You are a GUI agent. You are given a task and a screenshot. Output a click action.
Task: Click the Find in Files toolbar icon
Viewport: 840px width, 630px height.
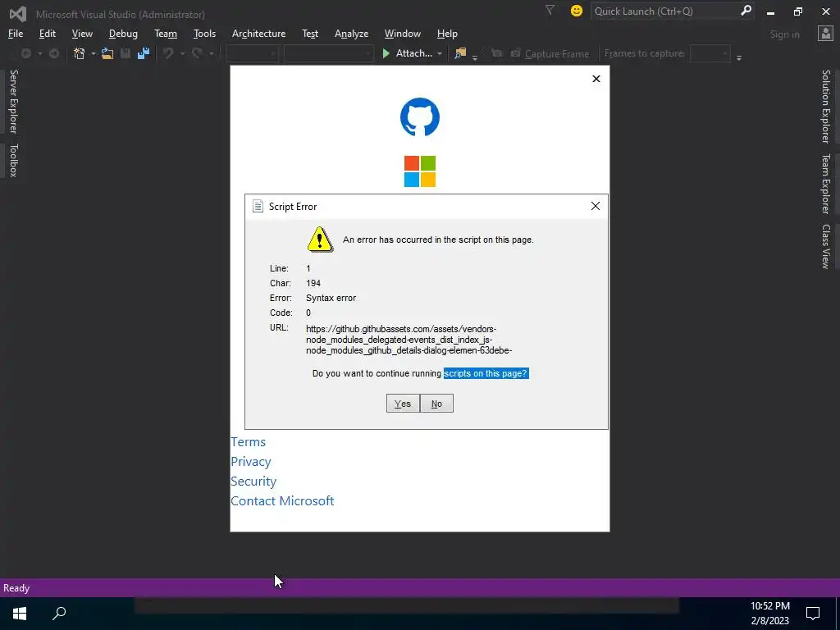click(x=459, y=53)
